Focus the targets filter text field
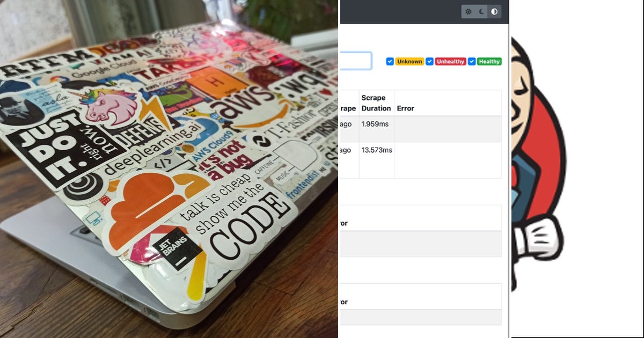This screenshot has height=338, width=644. tap(355, 61)
